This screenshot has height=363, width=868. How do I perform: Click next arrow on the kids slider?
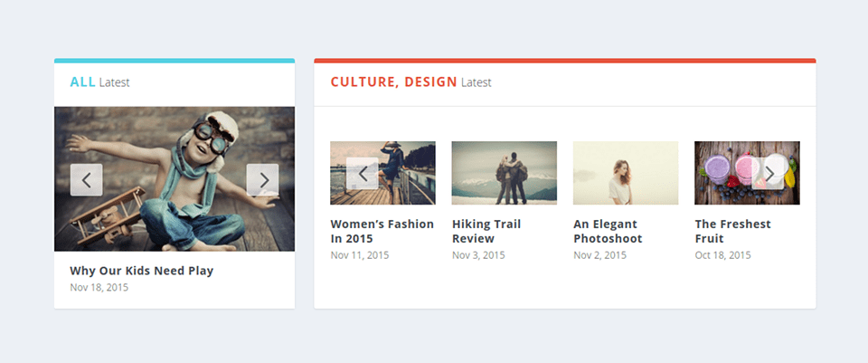(x=262, y=180)
